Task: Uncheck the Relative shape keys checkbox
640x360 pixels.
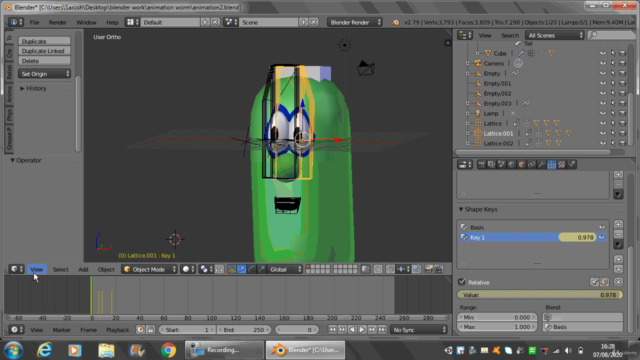Action: (x=462, y=282)
